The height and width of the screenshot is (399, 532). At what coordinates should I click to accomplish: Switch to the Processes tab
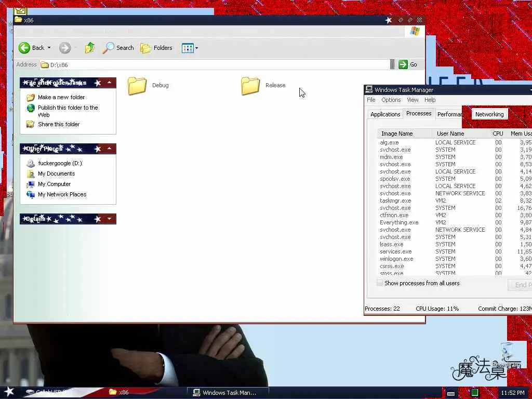(x=419, y=113)
